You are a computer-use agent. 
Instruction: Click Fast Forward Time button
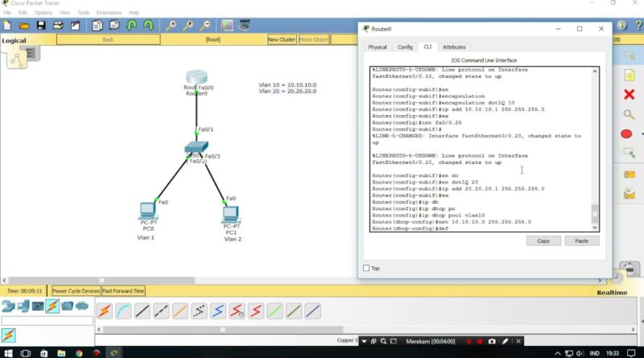pos(123,291)
